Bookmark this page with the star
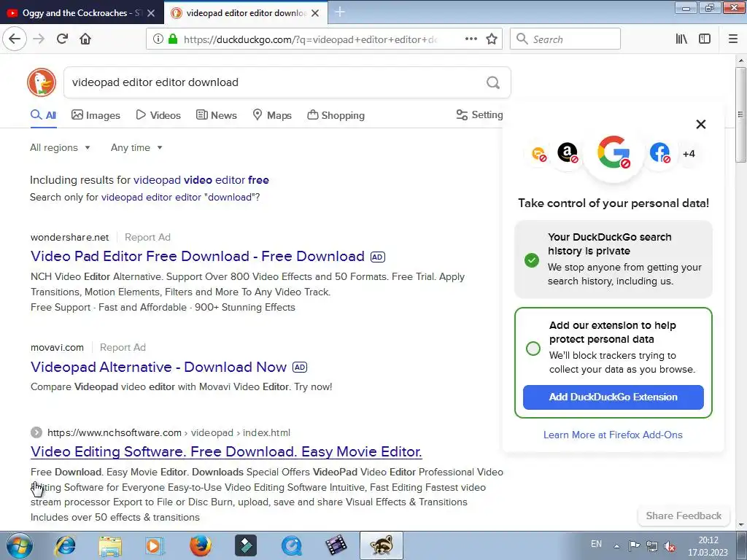 point(492,39)
